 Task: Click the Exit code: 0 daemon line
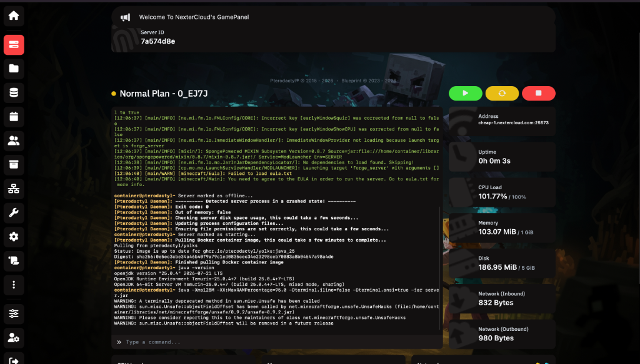tap(162, 207)
